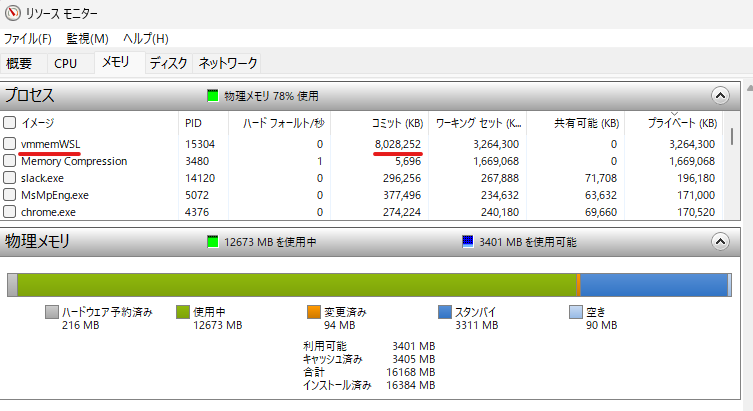Open the ファイル(F) menu
The height and width of the screenshot is (411, 753).
pos(27,38)
